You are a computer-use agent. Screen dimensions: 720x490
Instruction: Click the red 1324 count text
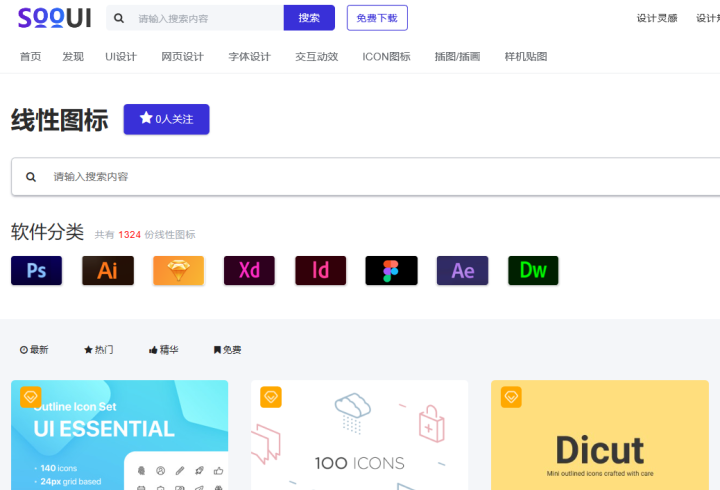(x=129, y=235)
